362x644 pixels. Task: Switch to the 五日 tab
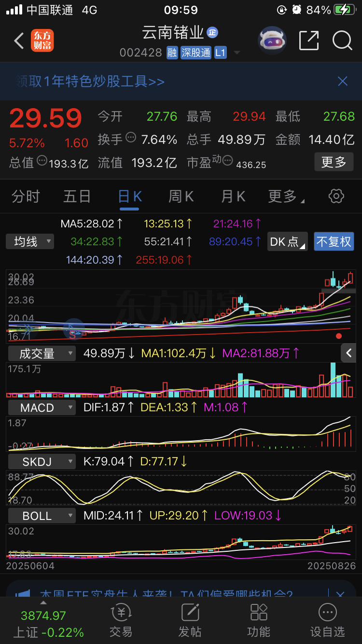[77, 196]
